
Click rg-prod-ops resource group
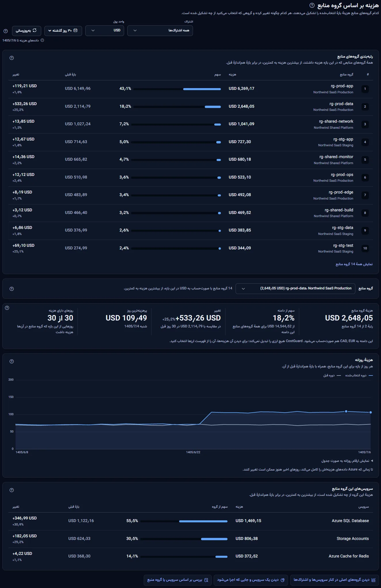point(342,175)
